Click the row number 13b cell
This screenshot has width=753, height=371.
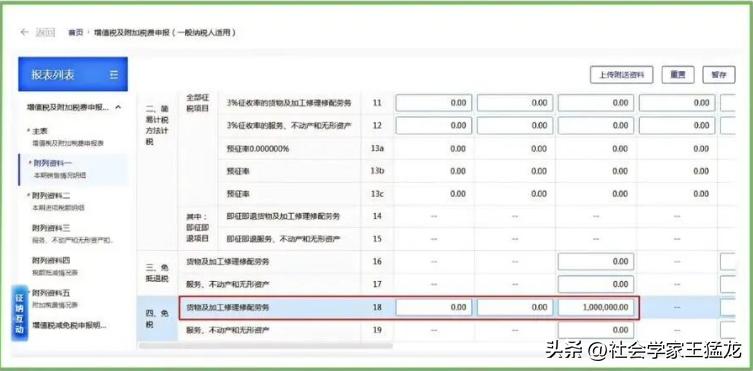pos(377,171)
